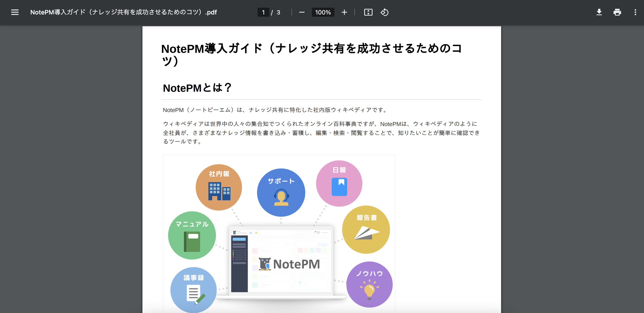The width and height of the screenshot is (644, 313).
Task: Toggle fit-to-page view mode
Action: pos(368,12)
